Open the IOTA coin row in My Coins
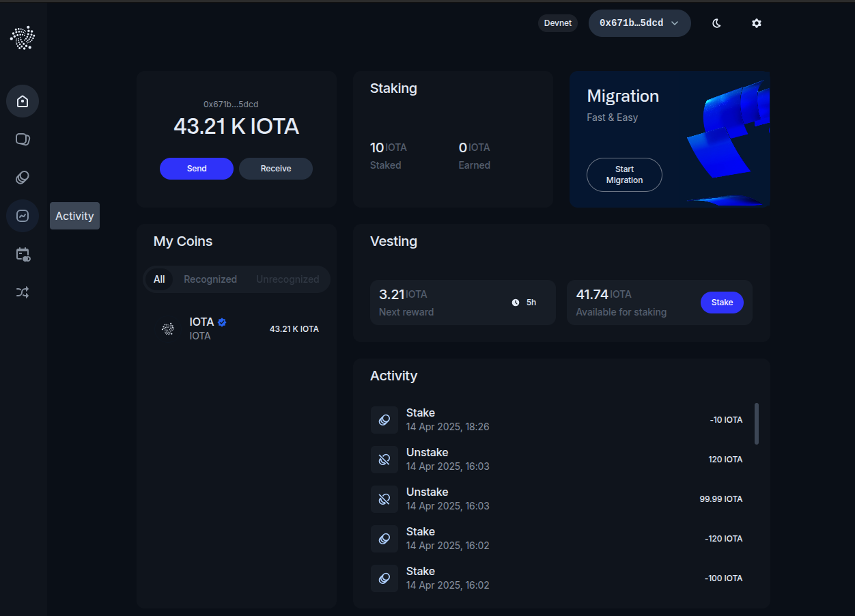The width and height of the screenshot is (855, 616). [236, 328]
